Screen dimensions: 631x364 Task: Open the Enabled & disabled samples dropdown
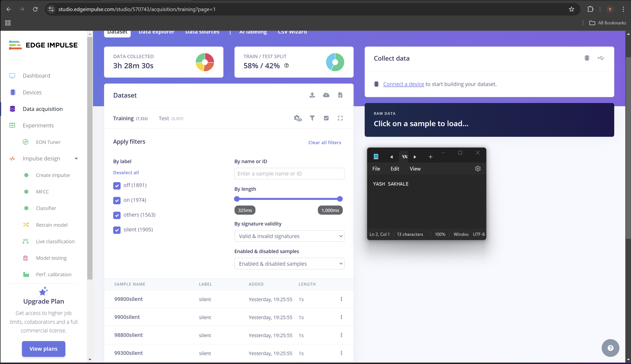(289, 264)
